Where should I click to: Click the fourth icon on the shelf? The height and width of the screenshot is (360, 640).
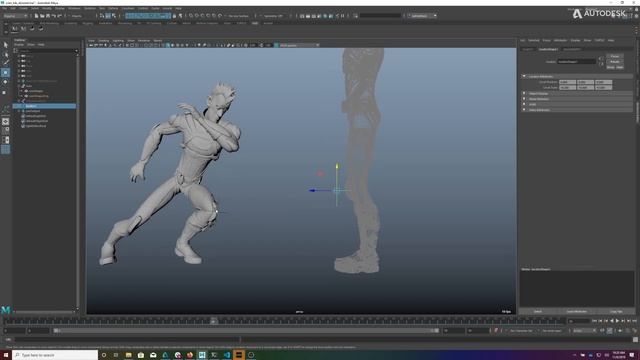click(41, 29)
